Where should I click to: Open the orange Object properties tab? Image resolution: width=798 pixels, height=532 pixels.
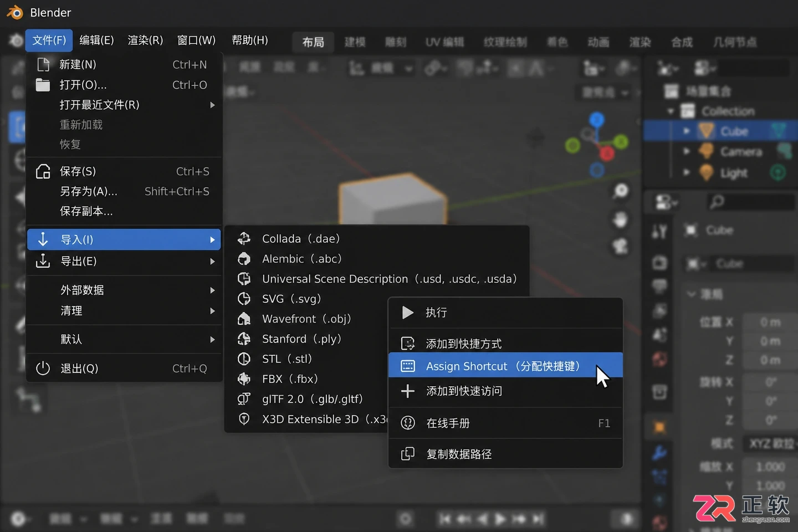pyautogui.click(x=659, y=427)
